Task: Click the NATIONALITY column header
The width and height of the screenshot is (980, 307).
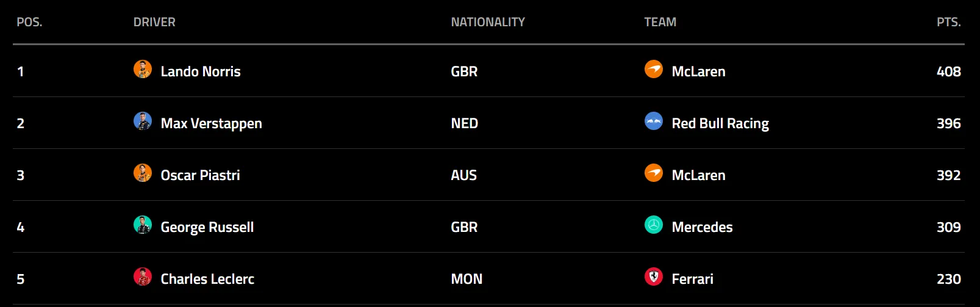Action: coord(488,22)
